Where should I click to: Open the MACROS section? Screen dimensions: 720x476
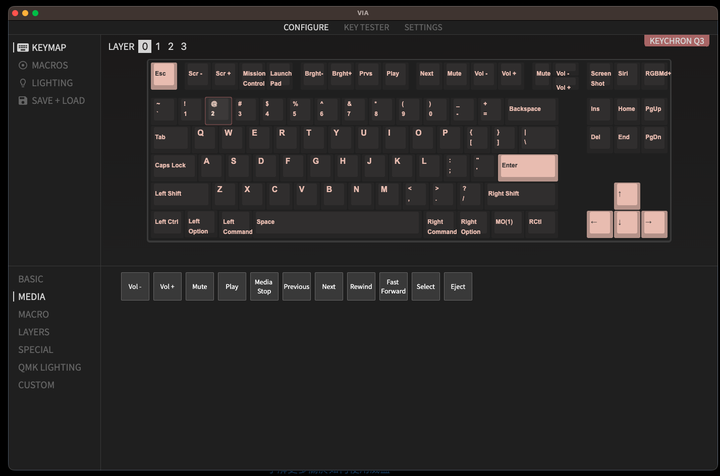(43, 65)
